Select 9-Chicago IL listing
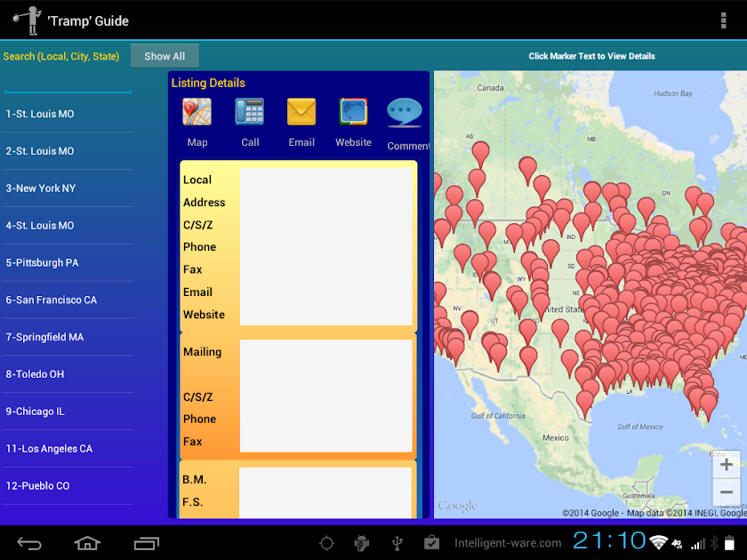 coord(68,411)
